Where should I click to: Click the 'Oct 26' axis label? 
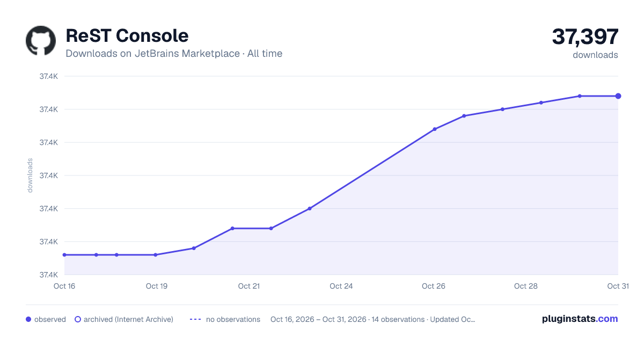click(434, 286)
